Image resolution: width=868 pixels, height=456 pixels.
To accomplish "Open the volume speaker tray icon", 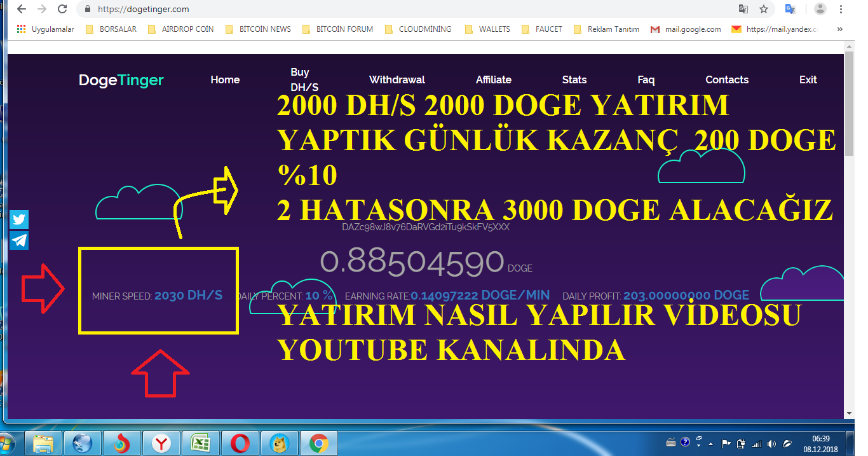I will pos(771,443).
